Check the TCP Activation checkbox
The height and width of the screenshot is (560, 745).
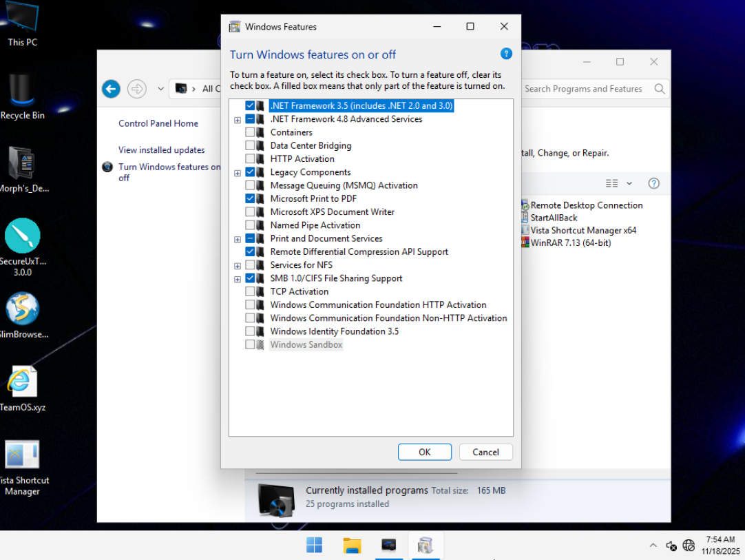[x=250, y=291]
